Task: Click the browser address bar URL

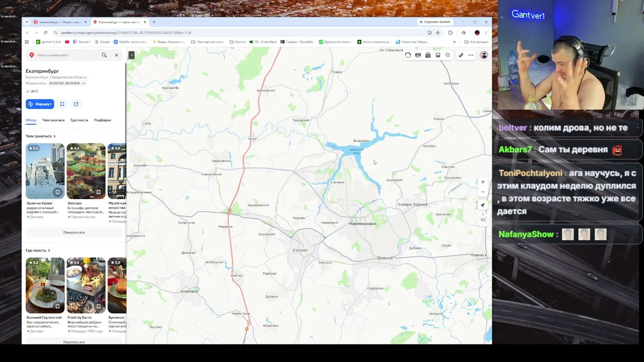Action: (x=126, y=33)
